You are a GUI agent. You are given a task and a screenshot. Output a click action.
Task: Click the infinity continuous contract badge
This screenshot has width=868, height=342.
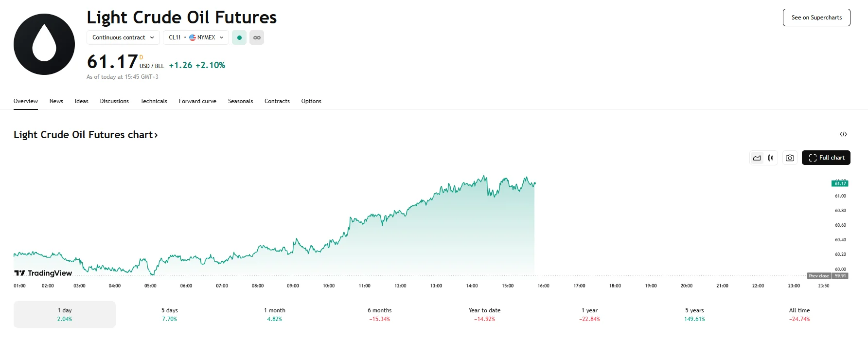[257, 37]
